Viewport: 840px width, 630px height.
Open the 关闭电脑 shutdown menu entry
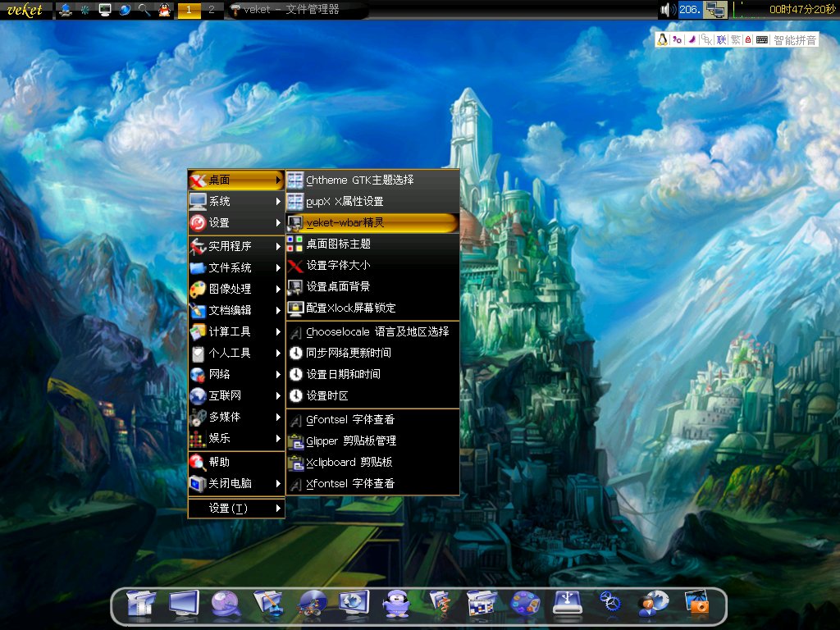point(235,484)
